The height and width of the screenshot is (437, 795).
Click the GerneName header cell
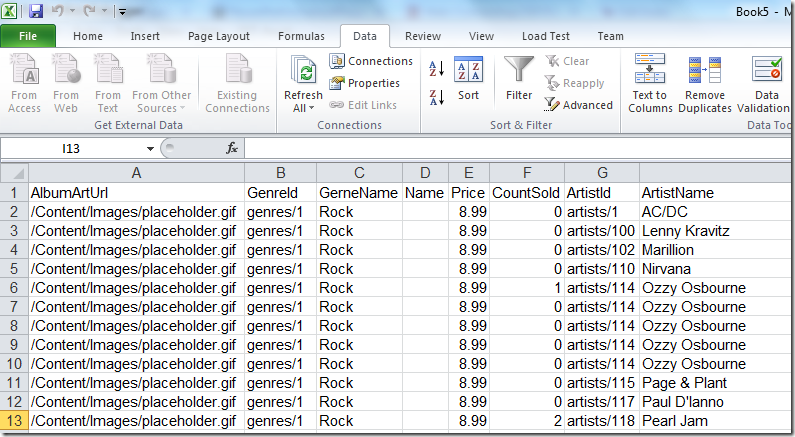[x=359, y=193]
